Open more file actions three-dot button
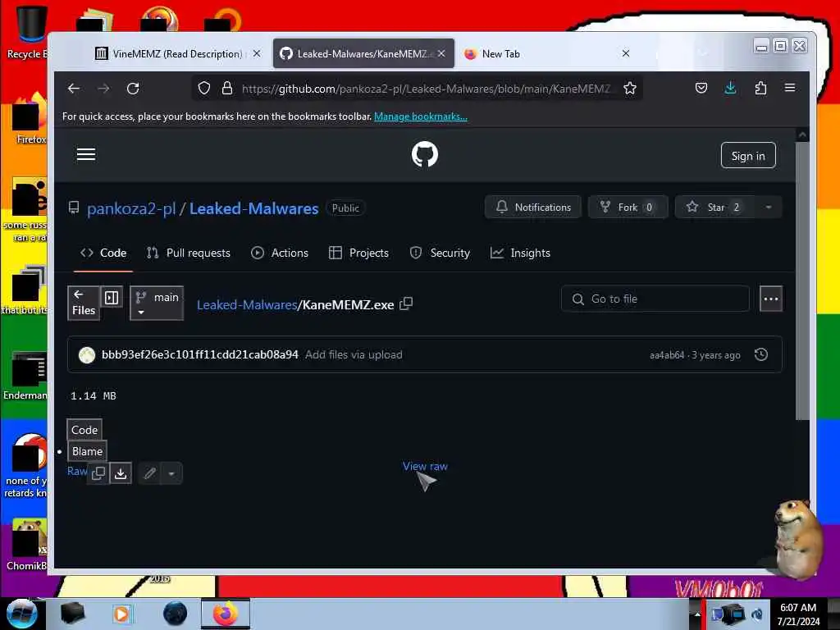840x630 pixels. [771, 299]
